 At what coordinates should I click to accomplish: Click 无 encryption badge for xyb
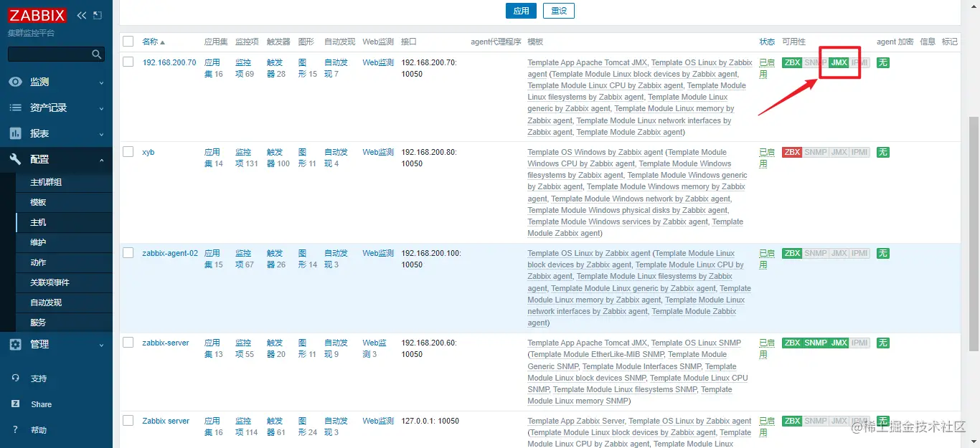[x=883, y=153]
